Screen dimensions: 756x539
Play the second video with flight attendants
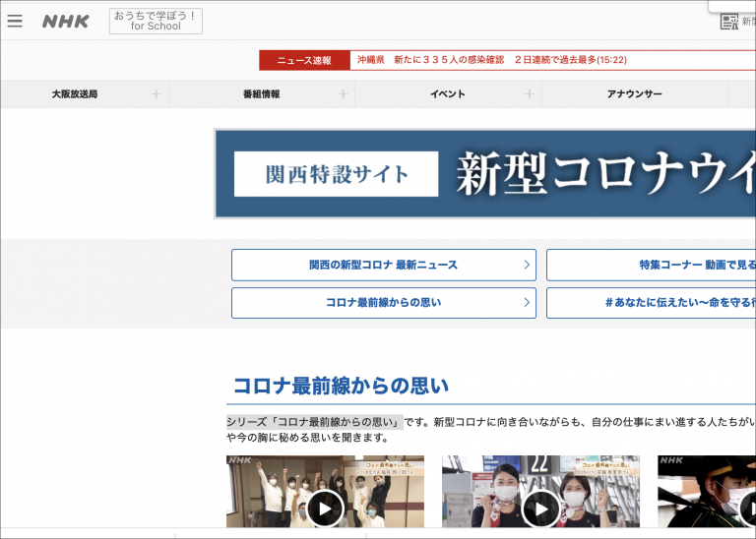[540, 508]
